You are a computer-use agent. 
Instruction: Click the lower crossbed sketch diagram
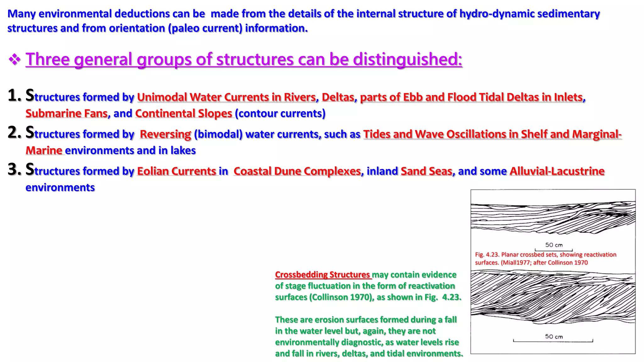(x=553, y=297)
